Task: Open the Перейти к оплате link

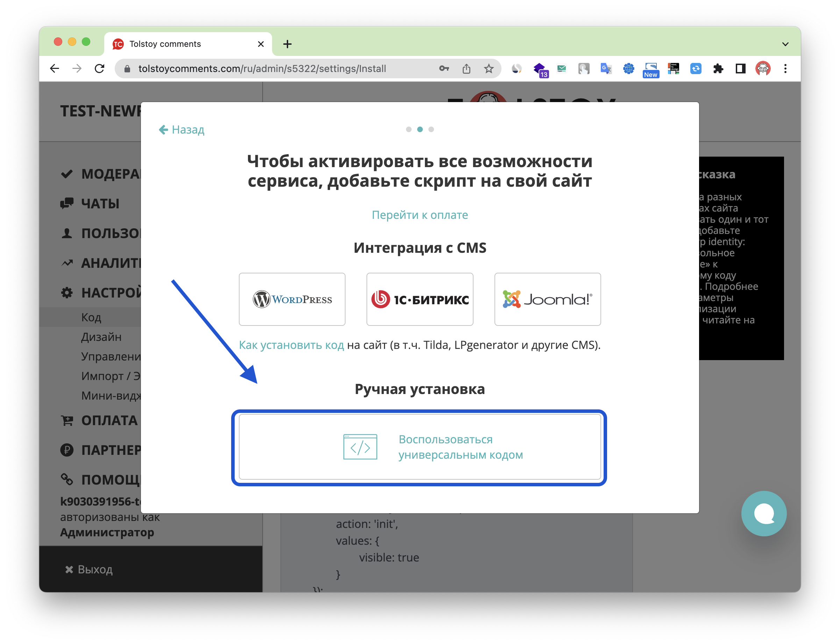Action: [x=420, y=215]
